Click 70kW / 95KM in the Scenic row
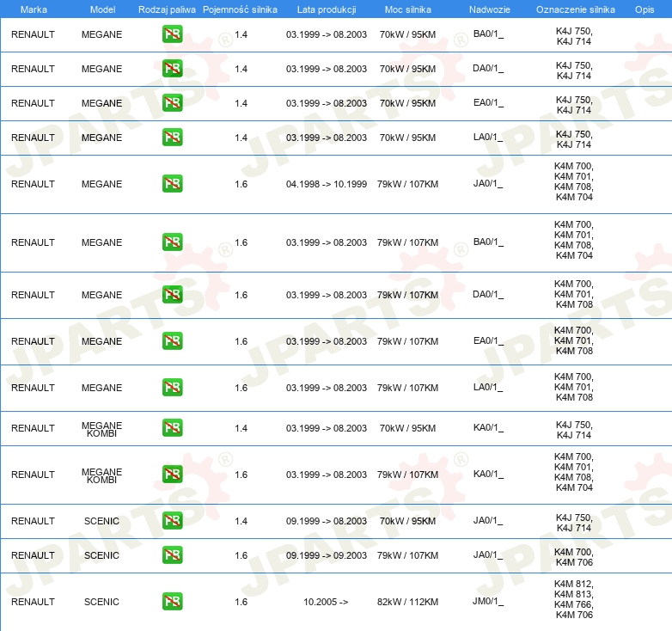672x631 pixels. coord(407,521)
